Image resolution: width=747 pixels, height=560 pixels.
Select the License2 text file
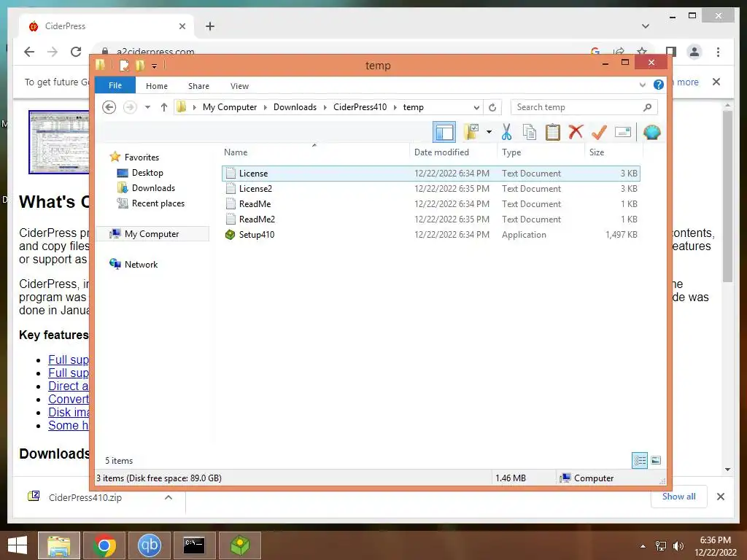(x=430, y=189)
